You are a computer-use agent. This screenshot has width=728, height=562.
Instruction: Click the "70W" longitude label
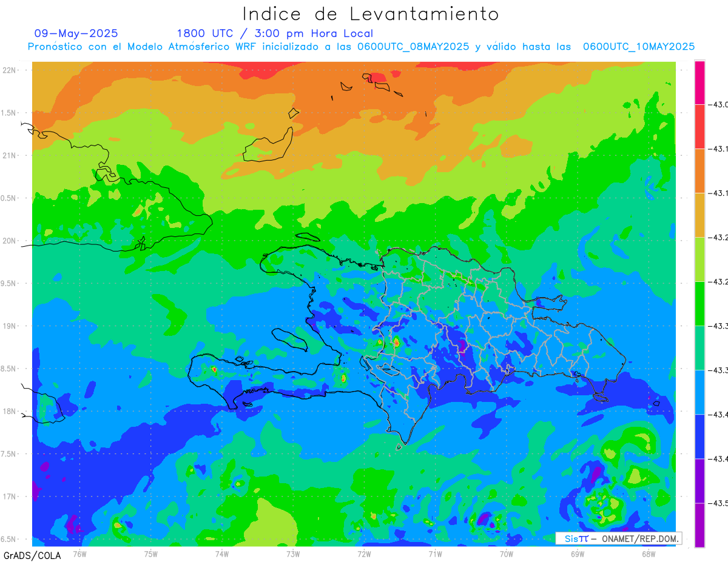(506, 553)
